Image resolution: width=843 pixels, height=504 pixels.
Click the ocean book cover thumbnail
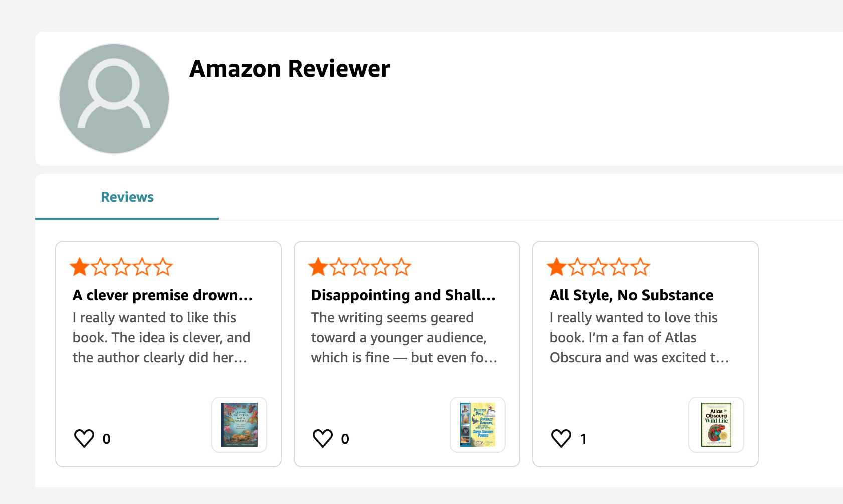click(x=239, y=425)
